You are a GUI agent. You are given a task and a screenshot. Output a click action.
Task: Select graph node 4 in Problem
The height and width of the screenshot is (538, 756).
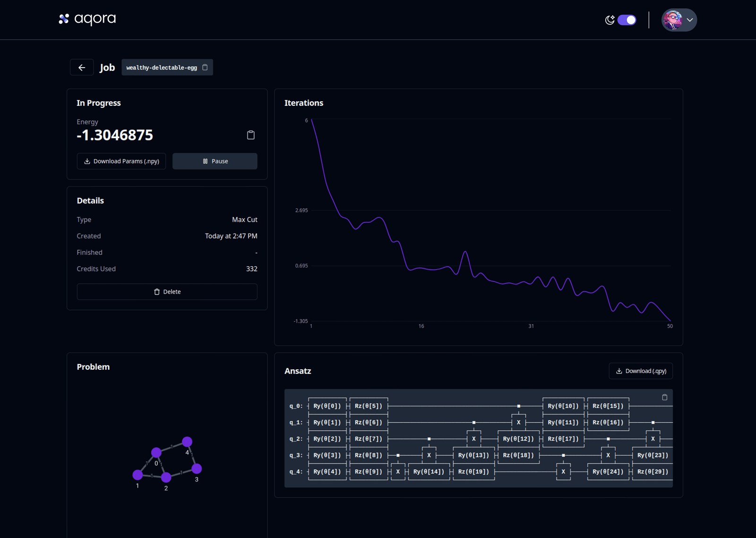(x=187, y=442)
